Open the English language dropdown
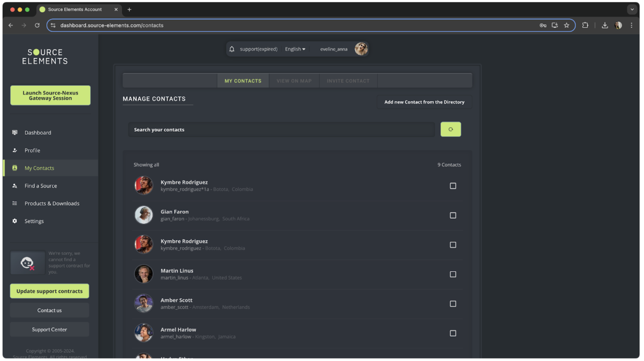 295,49
